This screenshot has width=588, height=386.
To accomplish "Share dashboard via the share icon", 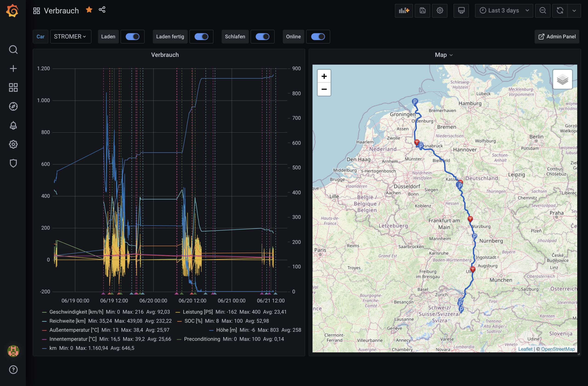I will (x=102, y=10).
